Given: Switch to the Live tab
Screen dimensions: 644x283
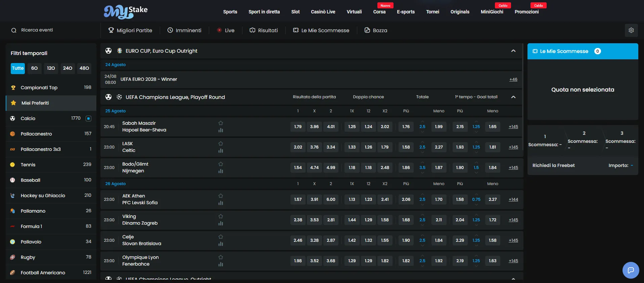Looking at the screenshot, I should tap(226, 30).
